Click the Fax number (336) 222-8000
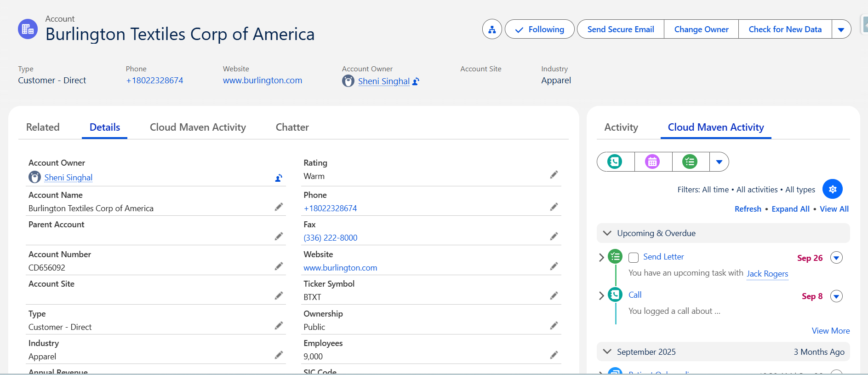This screenshot has height=375, width=868. click(x=331, y=238)
